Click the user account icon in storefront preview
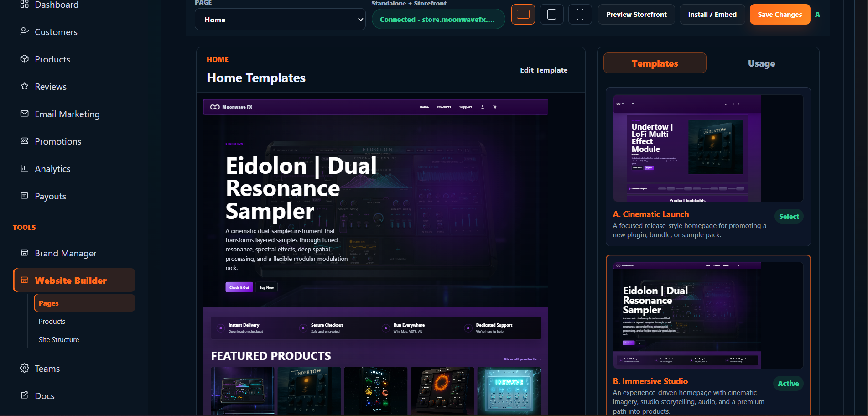This screenshot has width=868, height=416. click(483, 107)
